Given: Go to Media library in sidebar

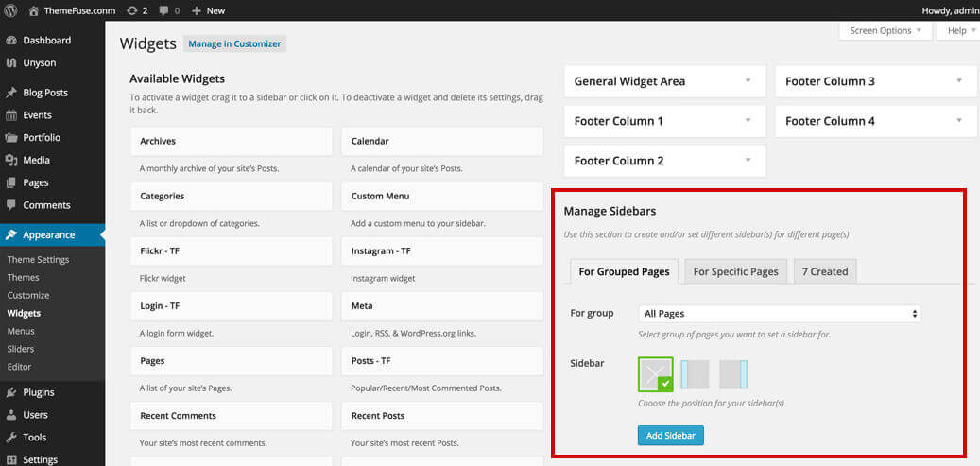Looking at the screenshot, I should click(36, 160).
